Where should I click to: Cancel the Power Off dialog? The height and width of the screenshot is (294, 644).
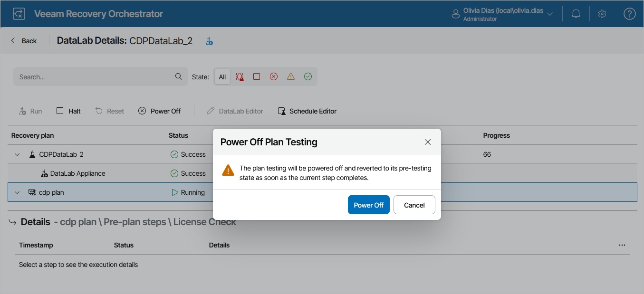(414, 205)
